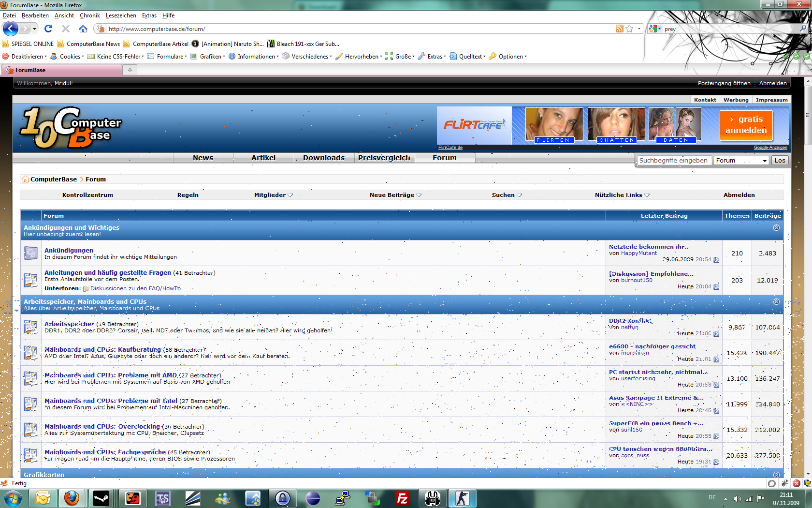Open the Datei menu
This screenshot has width=812, height=508.
tap(9, 15)
